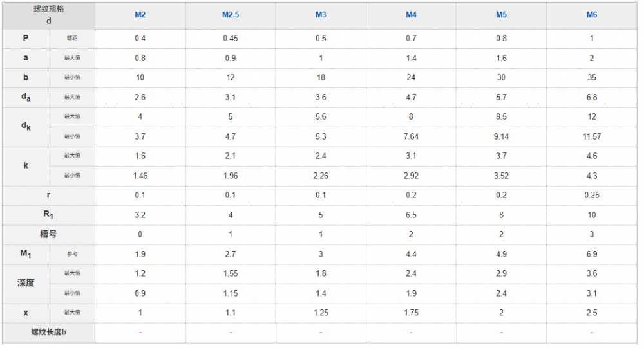Screen dimensions: 644x348
Task: Click pitch value 0.45 under M2.5
Action: coord(231,38)
